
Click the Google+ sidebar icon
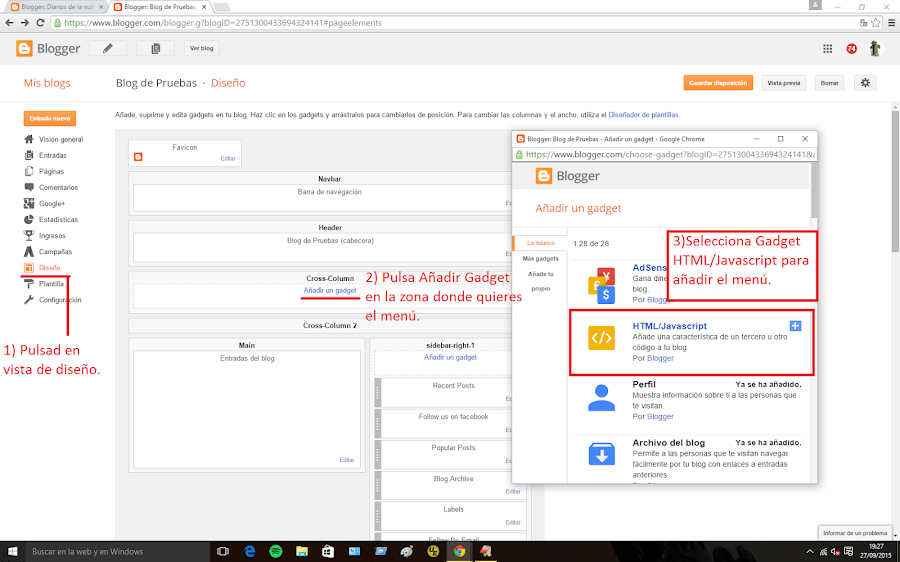[x=29, y=203]
